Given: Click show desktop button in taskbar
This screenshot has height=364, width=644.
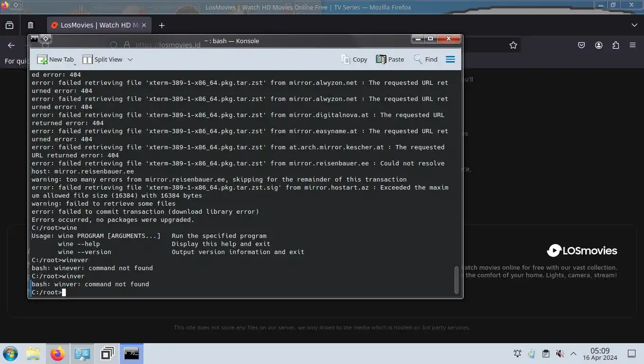Looking at the screenshot, I should pos(632,354).
